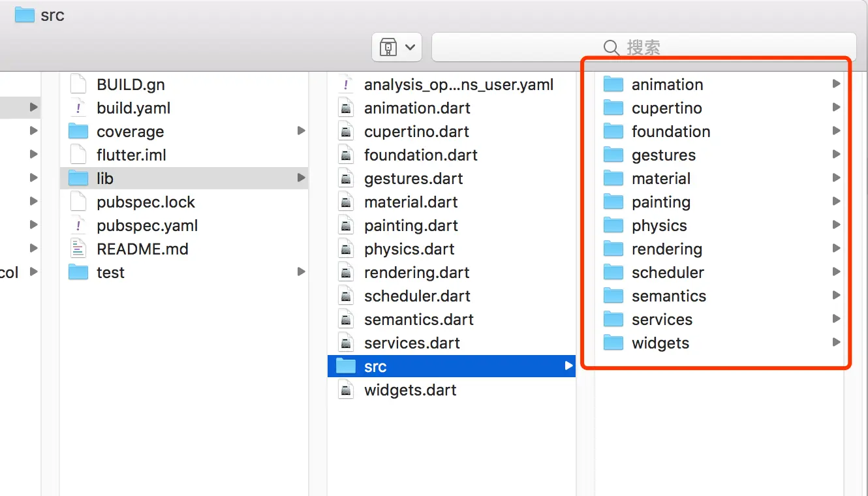The image size is (868, 496).
Task: Click the services.dart file icon
Action: (x=346, y=343)
